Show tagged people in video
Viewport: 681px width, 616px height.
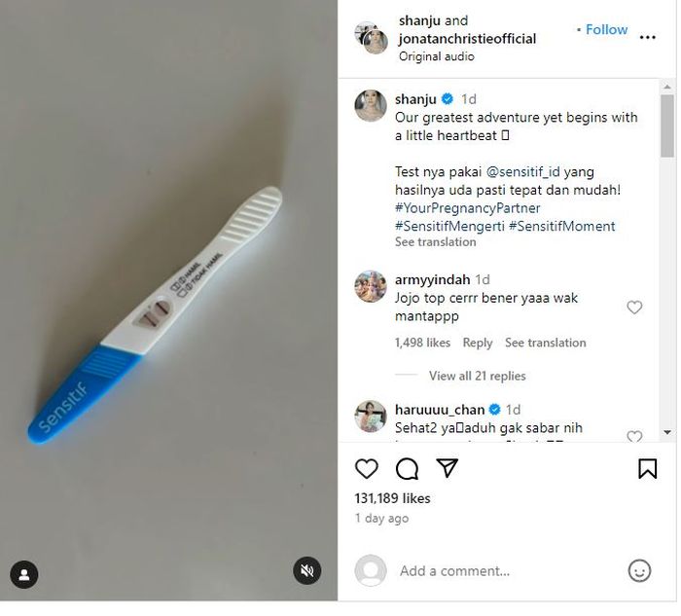click(23, 574)
